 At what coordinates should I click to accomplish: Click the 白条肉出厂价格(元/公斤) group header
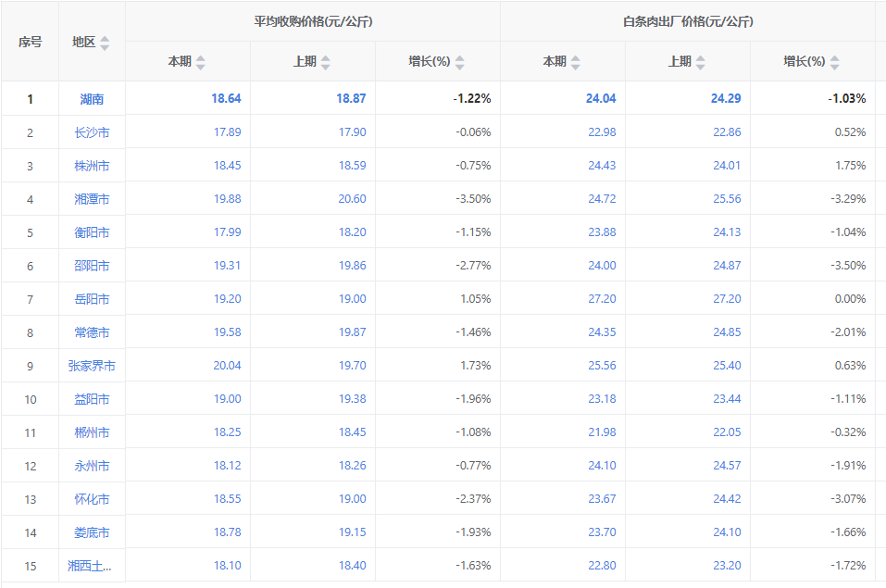pyautogui.click(x=688, y=21)
